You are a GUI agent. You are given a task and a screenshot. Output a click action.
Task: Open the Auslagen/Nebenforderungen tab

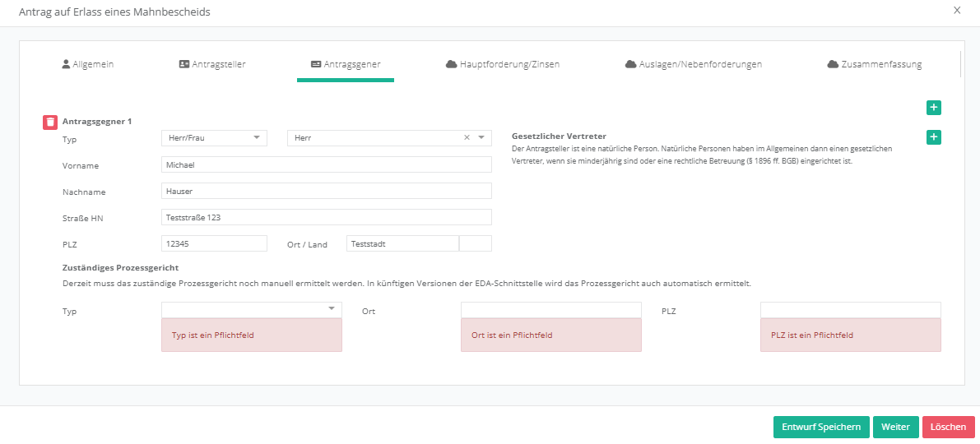tap(693, 64)
